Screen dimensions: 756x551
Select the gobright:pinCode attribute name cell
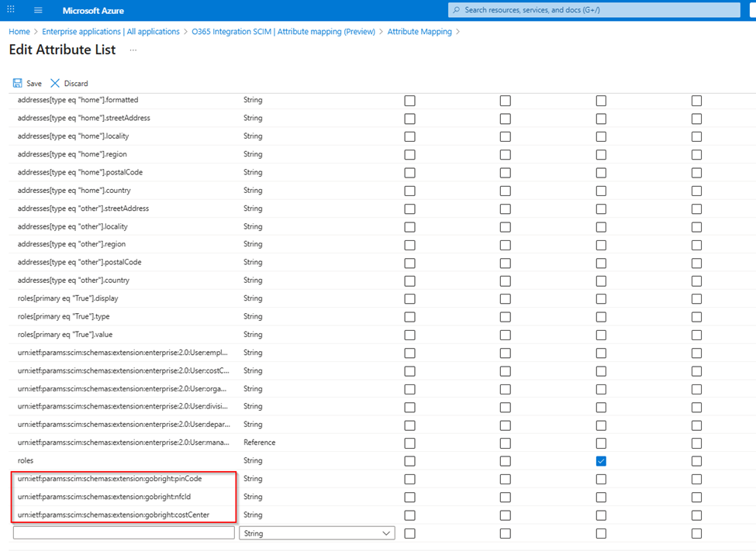click(109, 479)
